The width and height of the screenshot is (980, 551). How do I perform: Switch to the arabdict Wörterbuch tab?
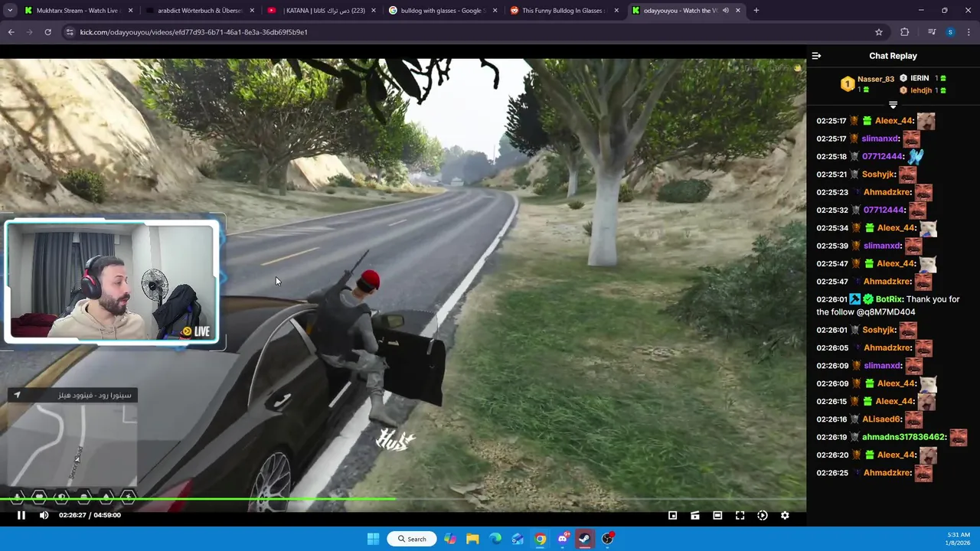[x=199, y=11]
